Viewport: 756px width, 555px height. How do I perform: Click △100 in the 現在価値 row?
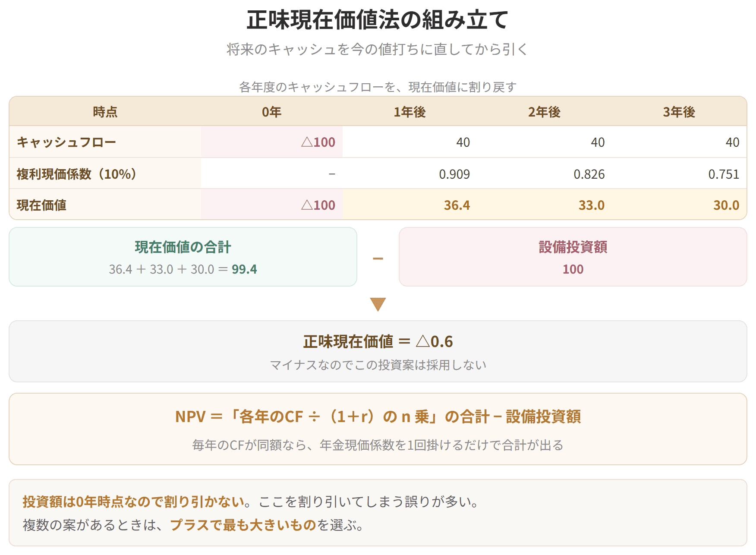tap(318, 205)
